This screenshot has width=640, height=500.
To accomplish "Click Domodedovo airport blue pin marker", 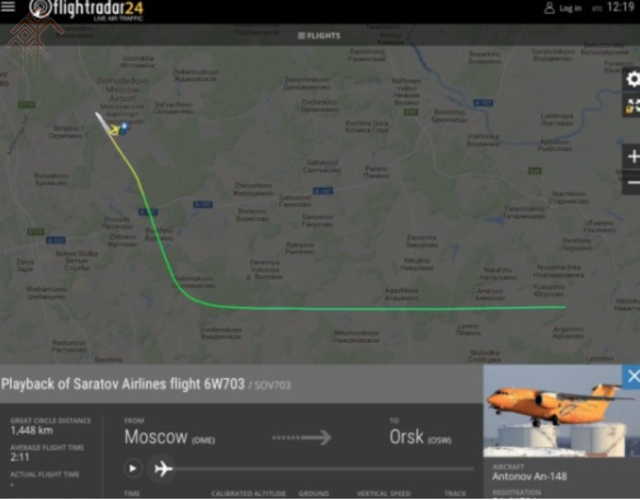I will click(124, 128).
